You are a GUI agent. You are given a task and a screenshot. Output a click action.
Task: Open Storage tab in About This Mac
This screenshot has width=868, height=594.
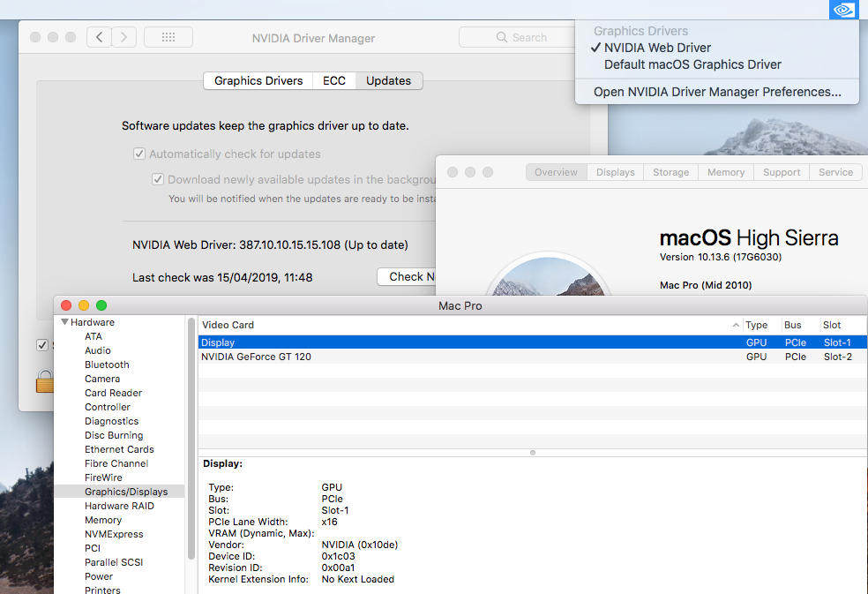[x=670, y=172]
